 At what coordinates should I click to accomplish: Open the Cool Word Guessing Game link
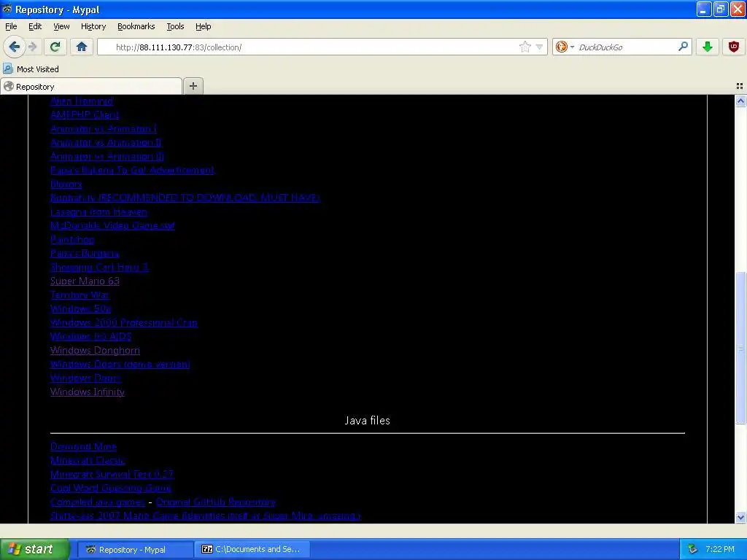[111, 488]
